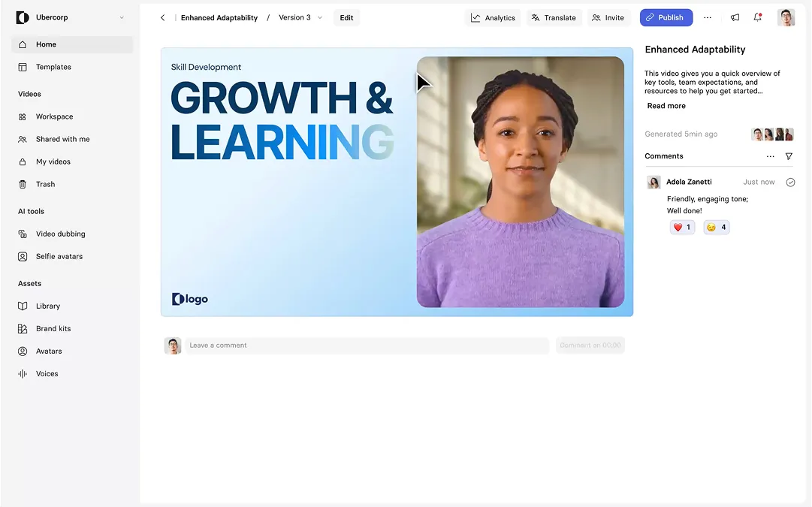
Task: Click the Growth & Learning video preview
Action: pyautogui.click(x=397, y=182)
